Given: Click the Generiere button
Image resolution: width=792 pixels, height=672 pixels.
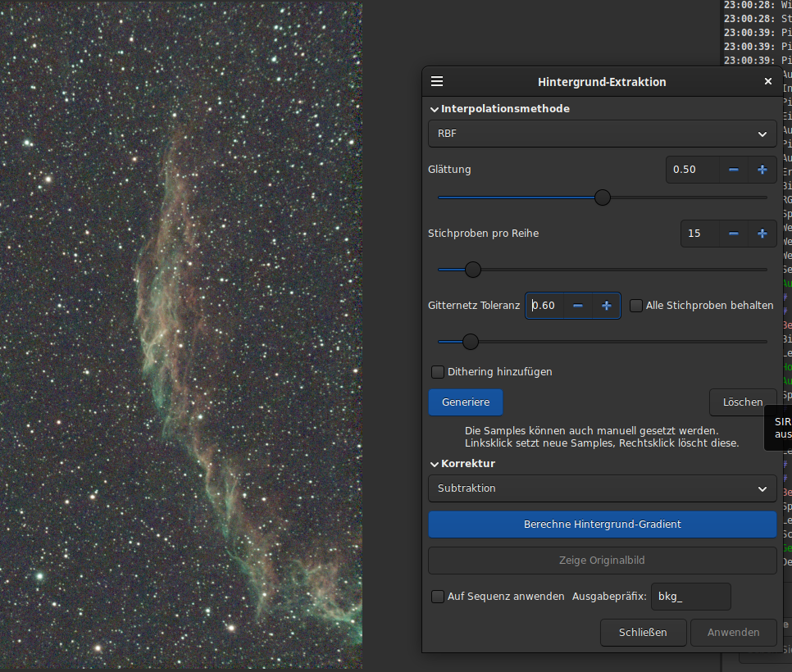Looking at the screenshot, I should pos(466,402).
